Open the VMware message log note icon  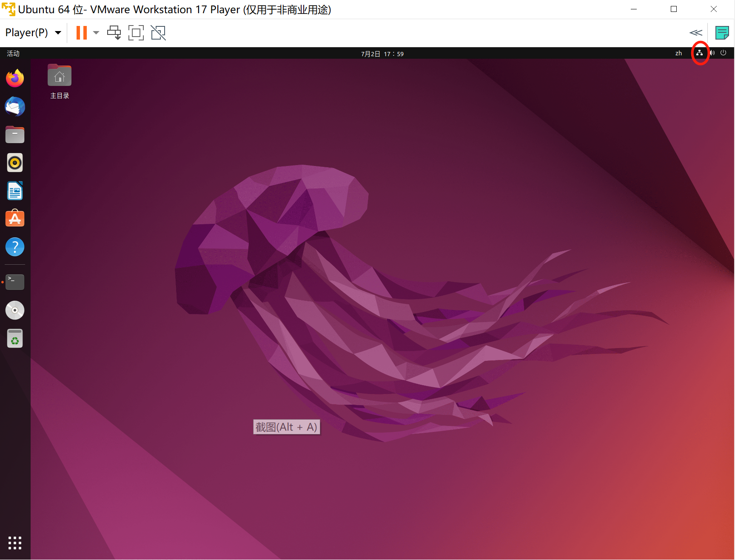point(722,33)
